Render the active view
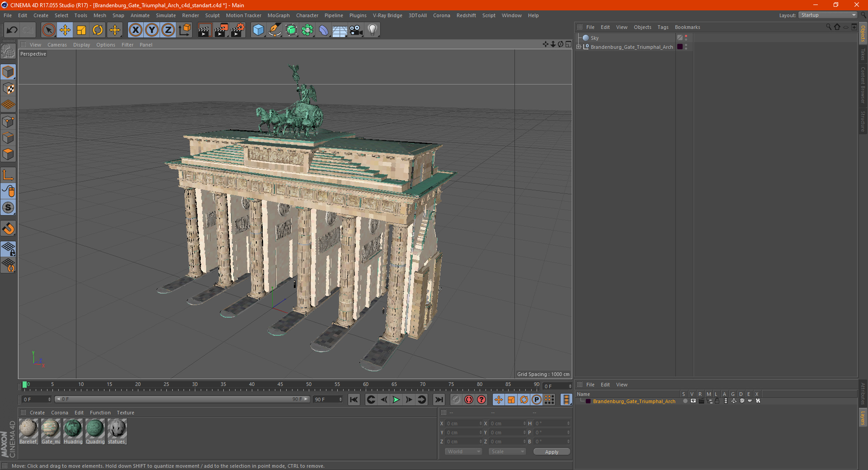This screenshot has width=868, height=470. click(204, 30)
